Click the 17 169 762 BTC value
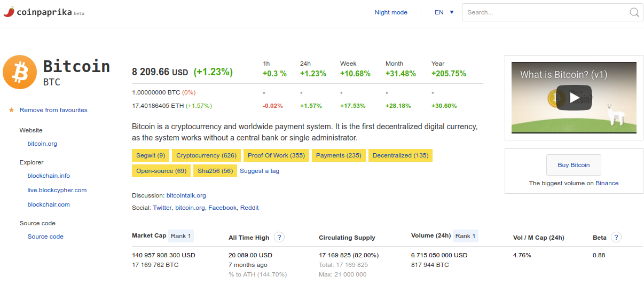 click(x=155, y=265)
